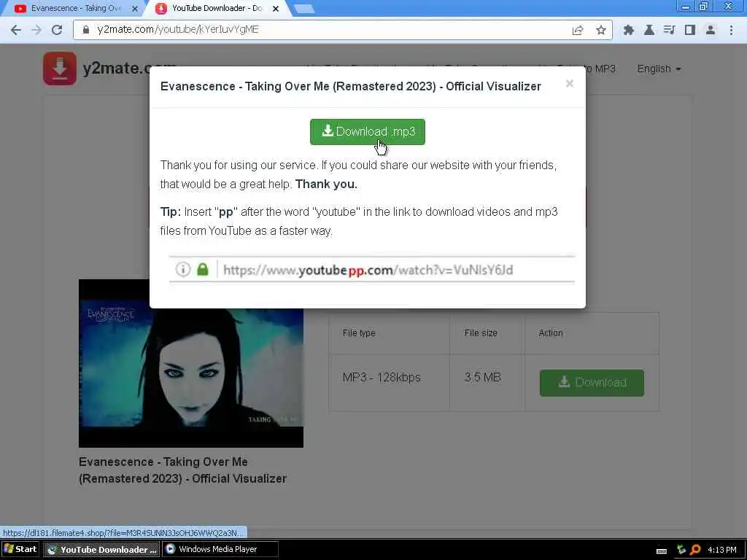Image resolution: width=747 pixels, height=560 pixels.
Task: Open the media control icon in toolbar
Action: pos(670,30)
